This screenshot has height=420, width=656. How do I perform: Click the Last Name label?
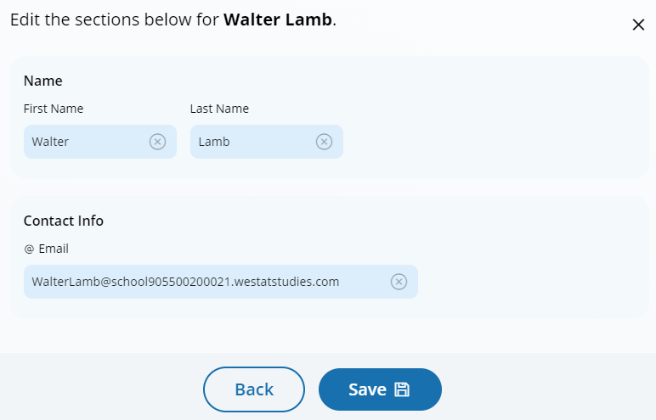tap(219, 109)
